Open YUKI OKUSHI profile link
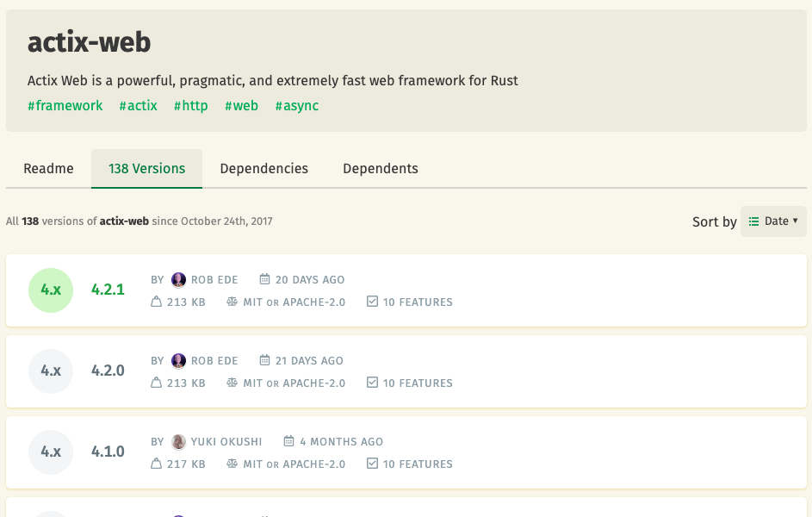 pos(226,442)
